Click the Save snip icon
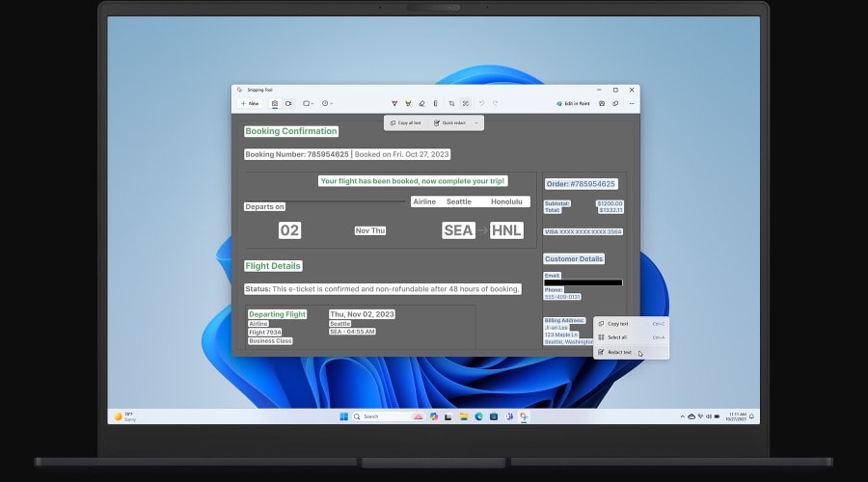 coord(602,103)
